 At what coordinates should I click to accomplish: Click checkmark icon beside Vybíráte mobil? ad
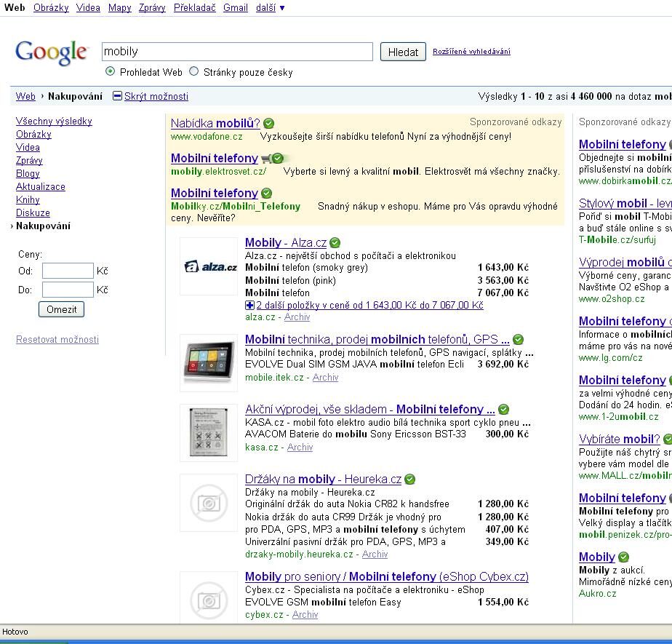667,440
